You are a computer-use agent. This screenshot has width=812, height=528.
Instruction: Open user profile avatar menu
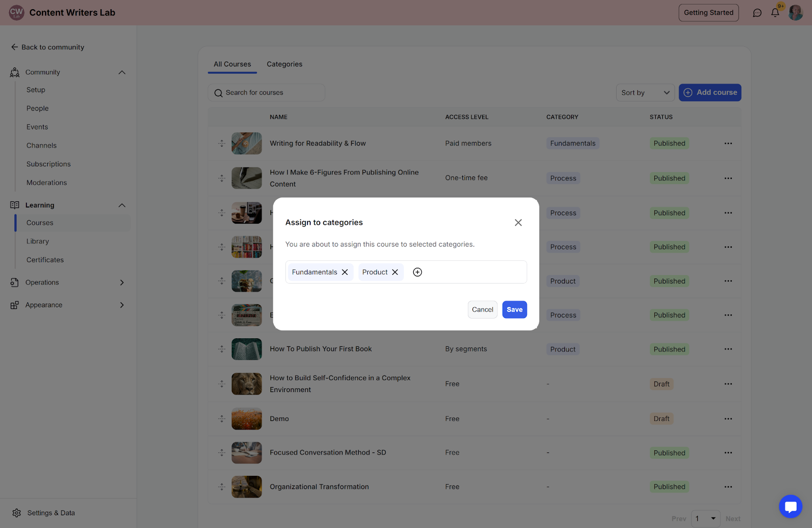pos(795,13)
